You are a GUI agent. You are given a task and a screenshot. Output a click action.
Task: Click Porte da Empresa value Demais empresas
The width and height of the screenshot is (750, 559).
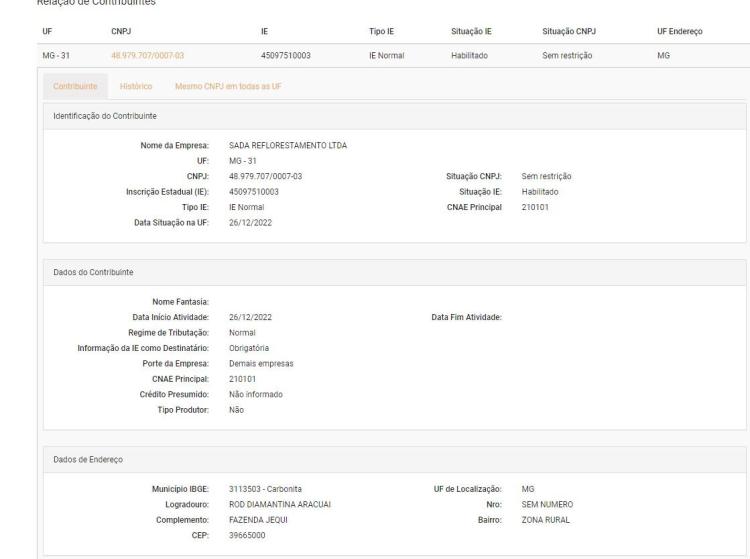pos(261,364)
